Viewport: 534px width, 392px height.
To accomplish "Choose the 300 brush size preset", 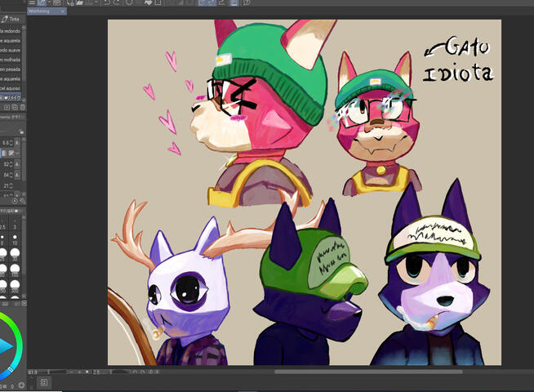I will (15, 286).
